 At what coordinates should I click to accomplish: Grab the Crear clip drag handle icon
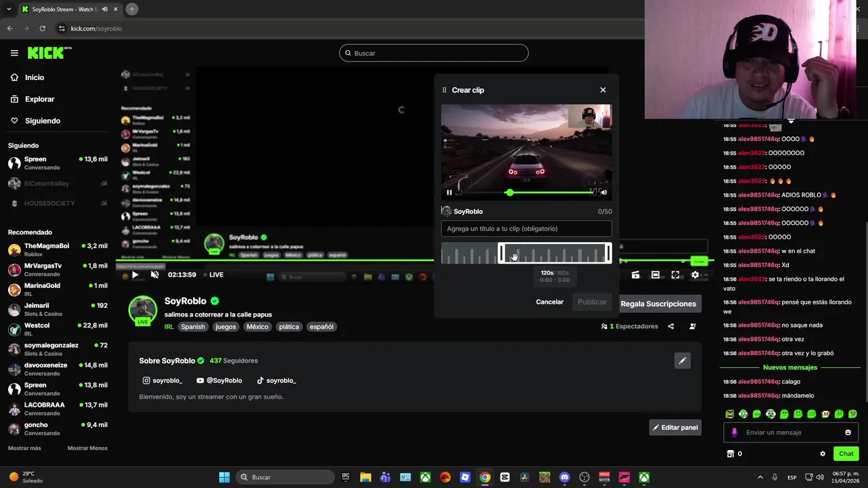point(444,90)
